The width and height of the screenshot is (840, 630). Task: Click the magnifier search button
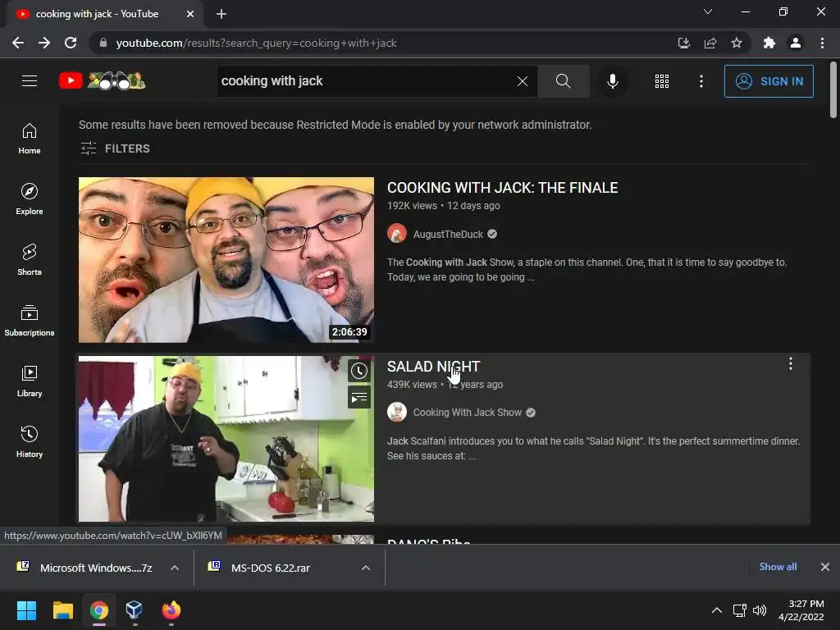(563, 81)
